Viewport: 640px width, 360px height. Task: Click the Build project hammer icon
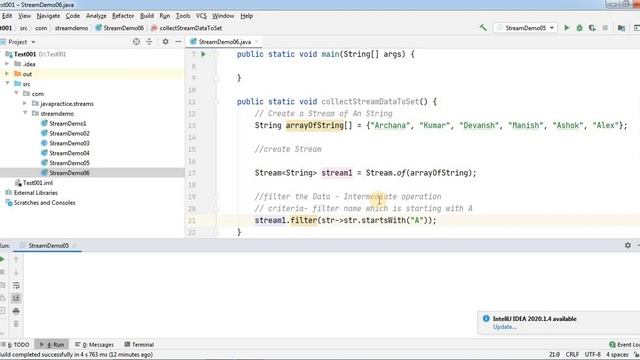click(483, 28)
